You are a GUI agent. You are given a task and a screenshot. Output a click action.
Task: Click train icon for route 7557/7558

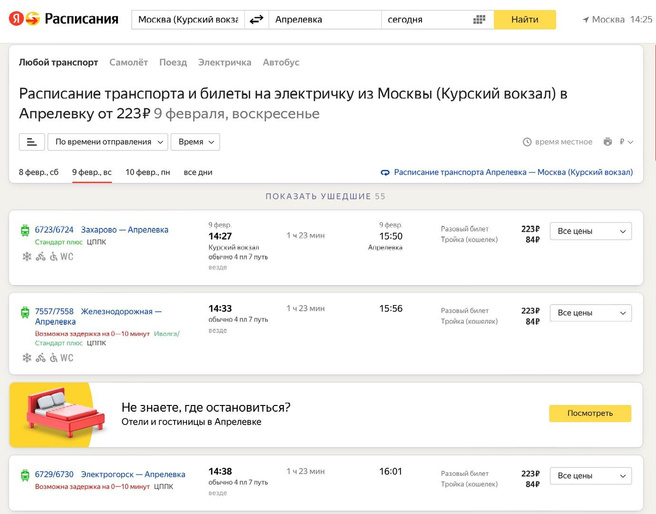tap(25, 312)
